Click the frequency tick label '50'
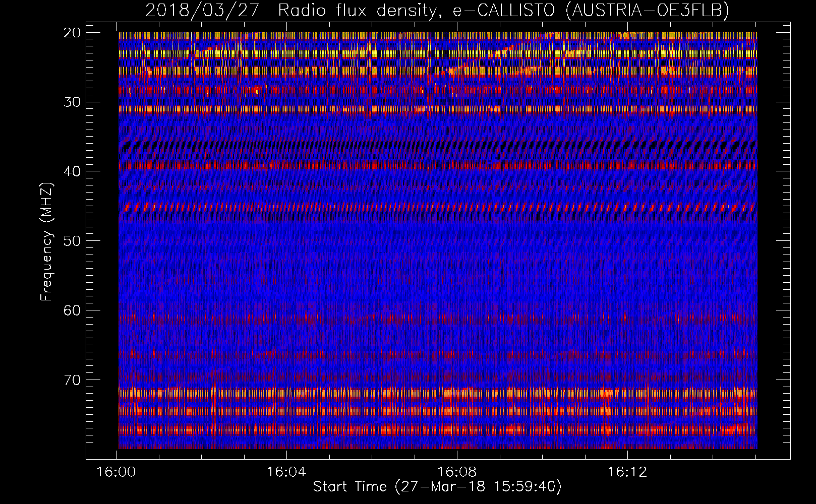Viewport: 816px width, 504px height. 72,241
